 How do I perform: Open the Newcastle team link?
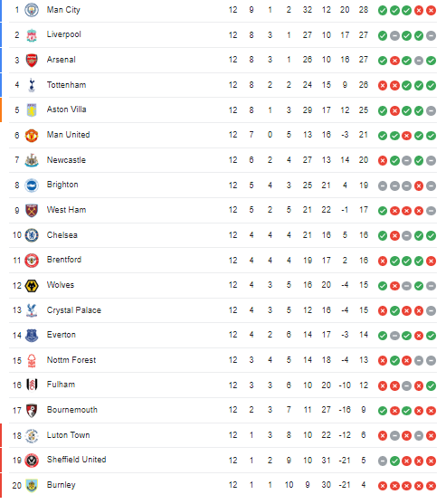(66, 160)
